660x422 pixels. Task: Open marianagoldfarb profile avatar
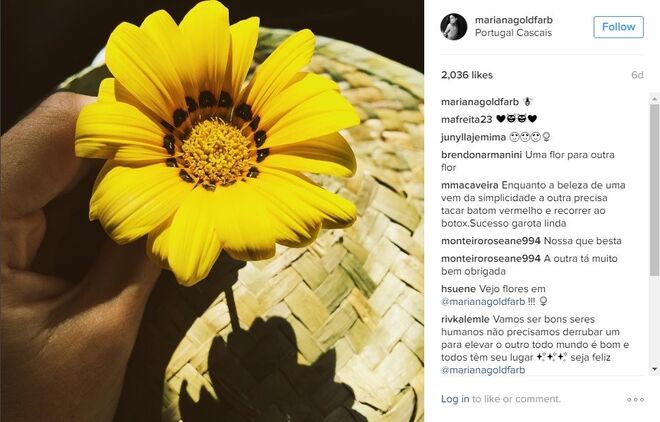tap(454, 27)
